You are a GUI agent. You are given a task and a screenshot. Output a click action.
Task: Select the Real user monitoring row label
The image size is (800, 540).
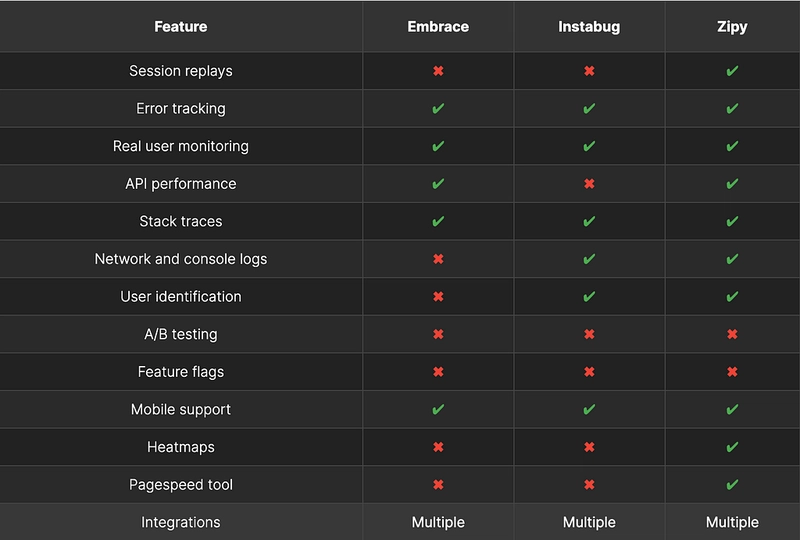[x=181, y=146]
